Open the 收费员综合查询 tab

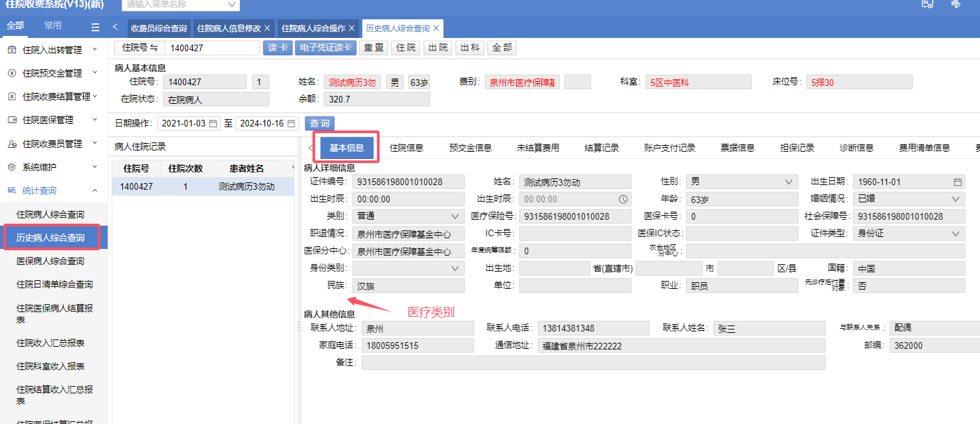(x=159, y=28)
